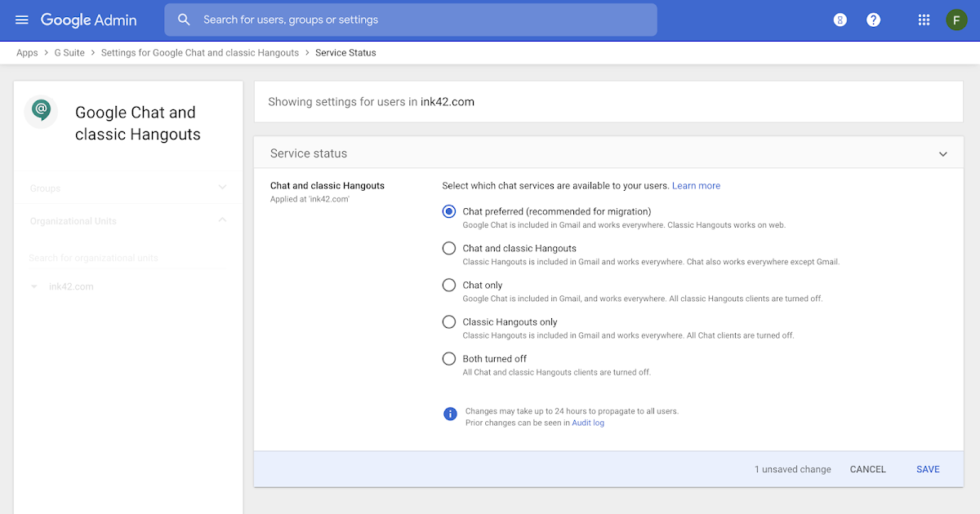Open the Help question mark icon
Viewport: 980px width, 514px height.
point(873,20)
